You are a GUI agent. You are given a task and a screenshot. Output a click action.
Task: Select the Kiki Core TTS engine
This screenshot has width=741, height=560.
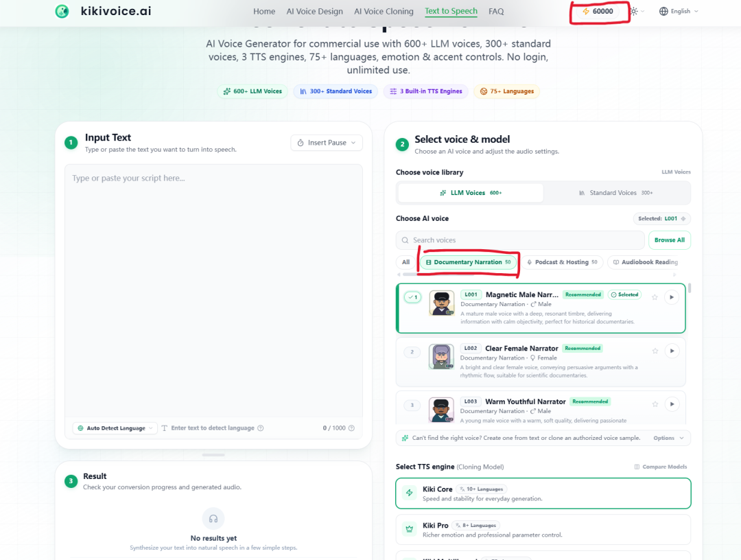543,493
